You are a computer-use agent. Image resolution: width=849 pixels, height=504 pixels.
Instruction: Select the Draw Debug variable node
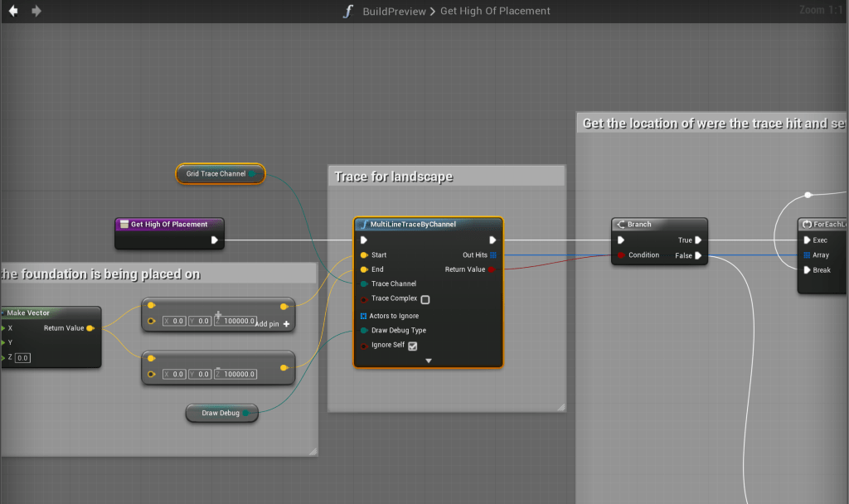pyautogui.click(x=221, y=413)
